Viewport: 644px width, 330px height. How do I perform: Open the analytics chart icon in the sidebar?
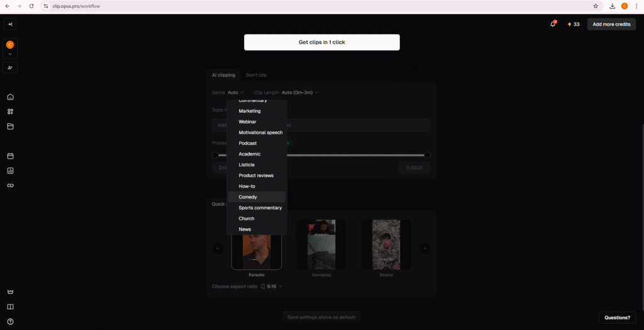pyautogui.click(x=10, y=171)
